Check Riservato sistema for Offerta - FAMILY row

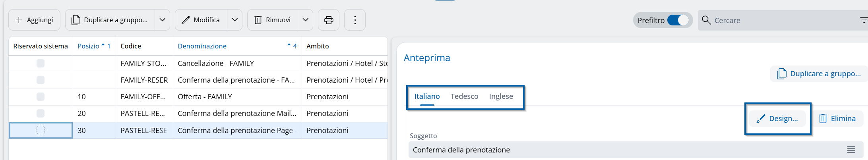pos(41,96)
